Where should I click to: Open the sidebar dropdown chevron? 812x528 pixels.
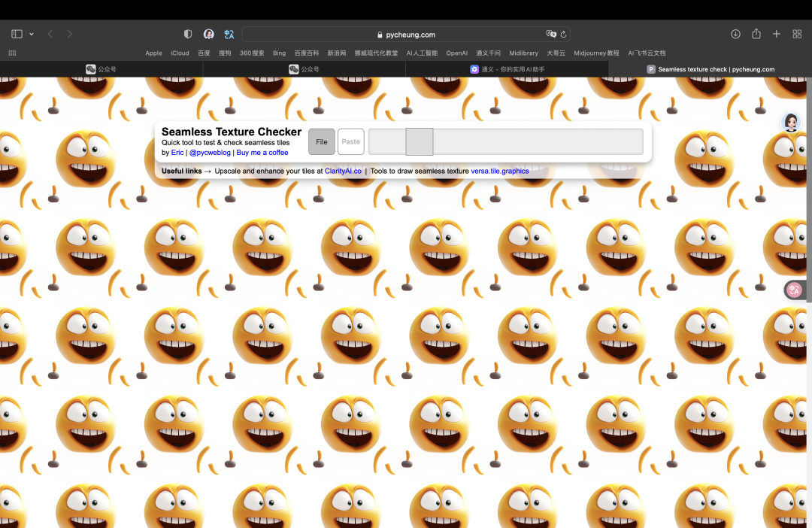tap(32, 34)
